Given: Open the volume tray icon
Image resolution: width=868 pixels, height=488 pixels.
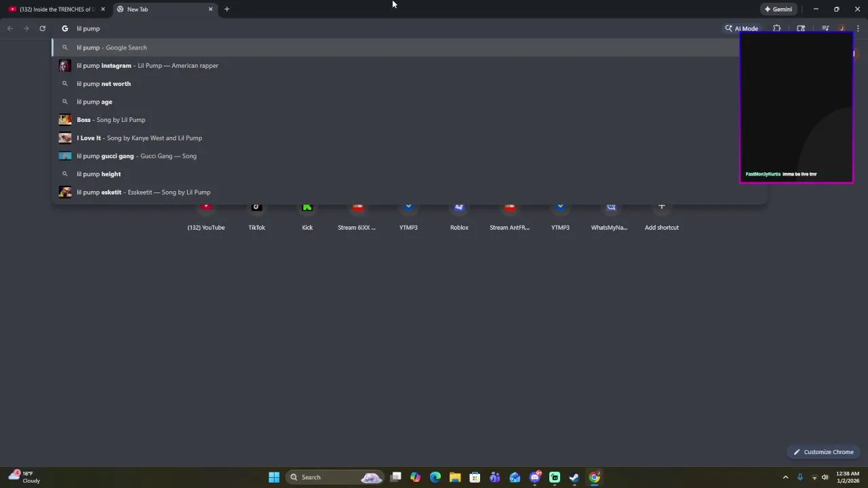Looking at the screenshot, I should [825, 477].
